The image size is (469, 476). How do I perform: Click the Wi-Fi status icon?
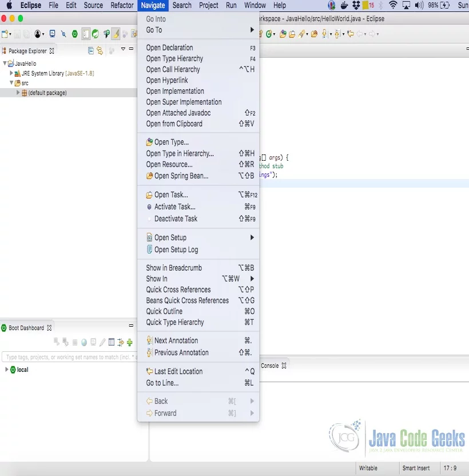pos(393,5)
